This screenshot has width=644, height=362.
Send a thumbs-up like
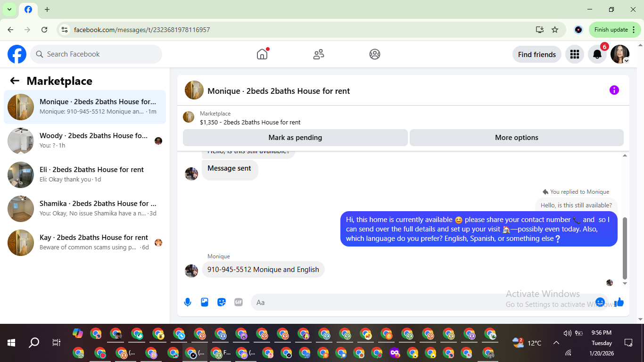click(x=619, y=302)
